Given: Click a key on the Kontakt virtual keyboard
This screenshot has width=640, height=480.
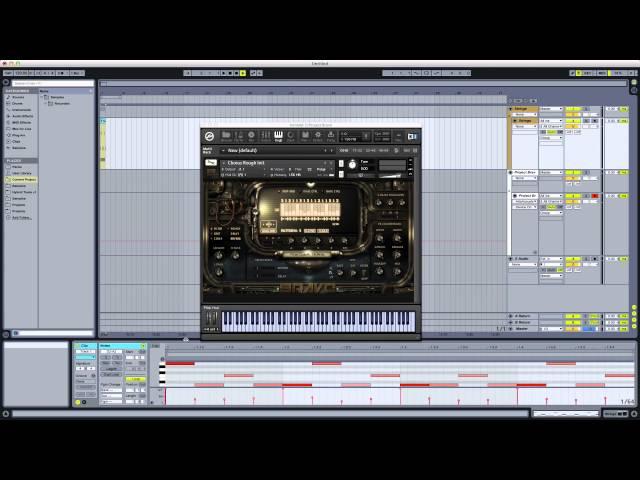Looking at the screenshot, I should coord(318,322).
